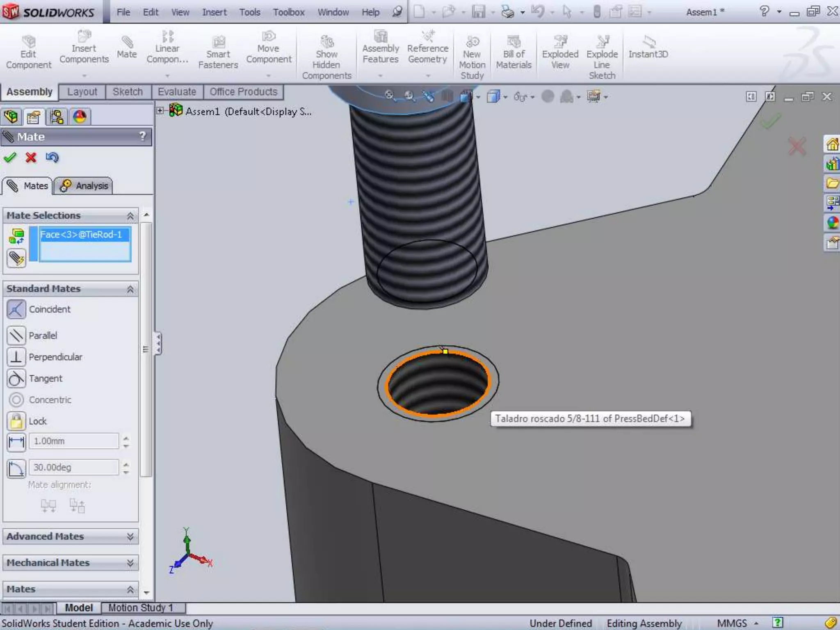This screenshot has width=840, height=630.
Task: Click the Undo arrow in Mate panel
Action: tap(52, 157)
